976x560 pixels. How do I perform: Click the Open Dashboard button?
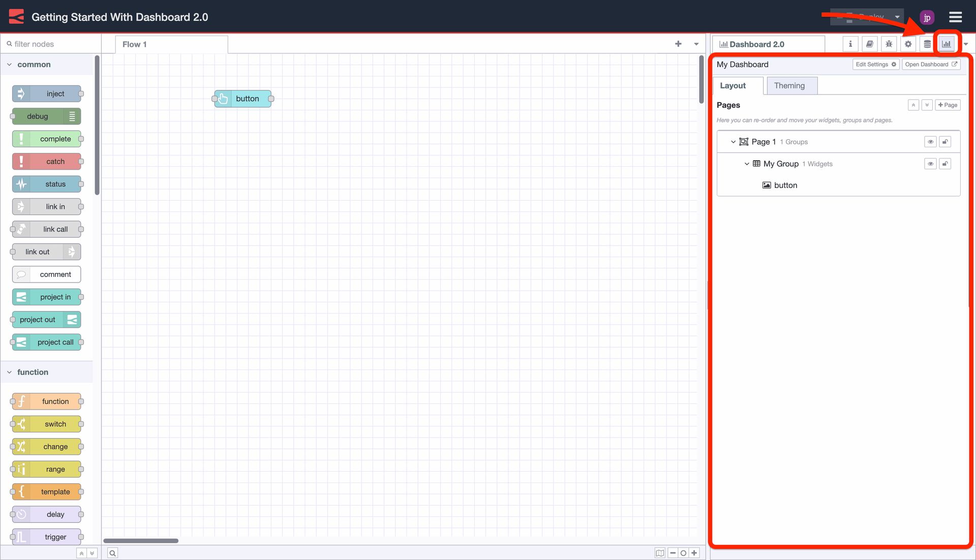[x=931, y=64]
